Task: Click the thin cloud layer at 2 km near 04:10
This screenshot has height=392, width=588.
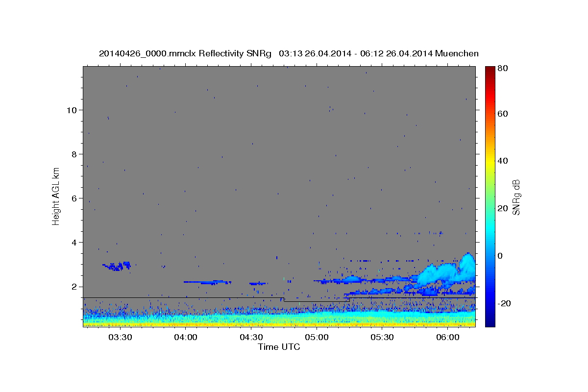Action: click(x=207, y=282)
